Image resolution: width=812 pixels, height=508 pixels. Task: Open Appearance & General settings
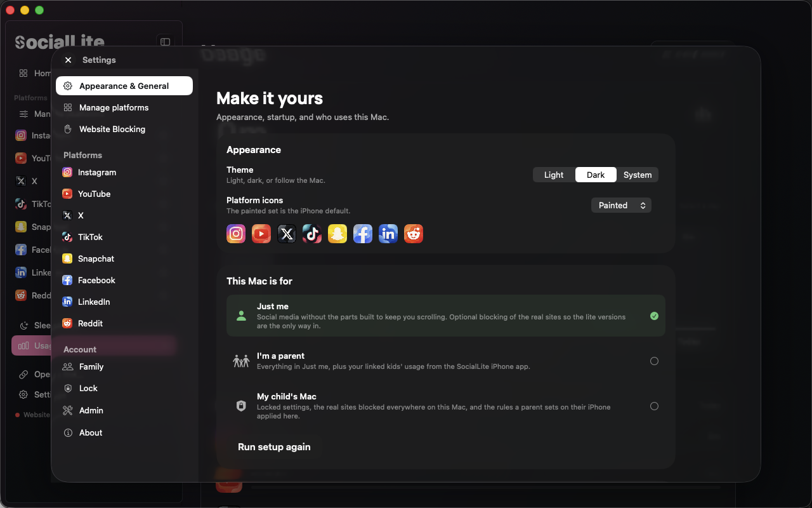click(x=124, y=86)
